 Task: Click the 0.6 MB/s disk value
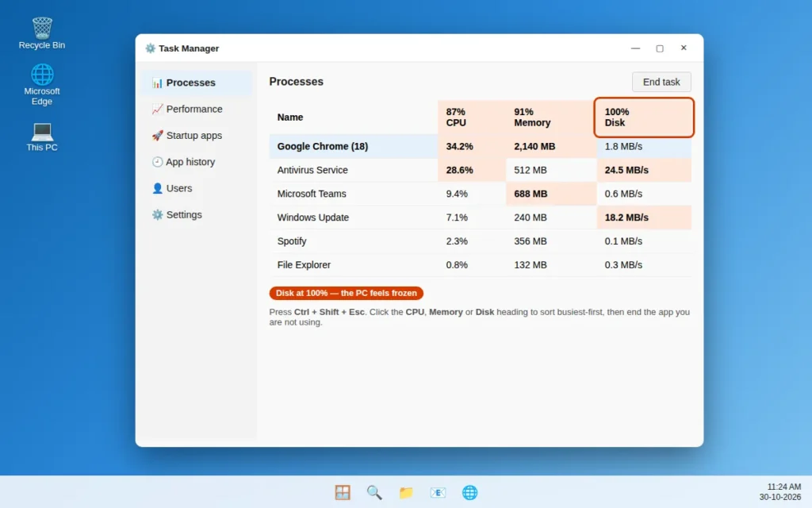click(623, 194)
